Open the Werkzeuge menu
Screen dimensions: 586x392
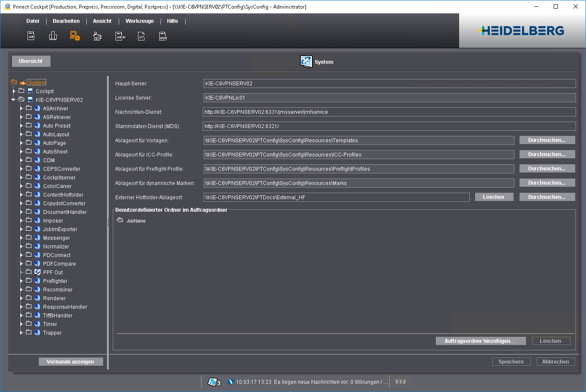(x=140, y=21)
